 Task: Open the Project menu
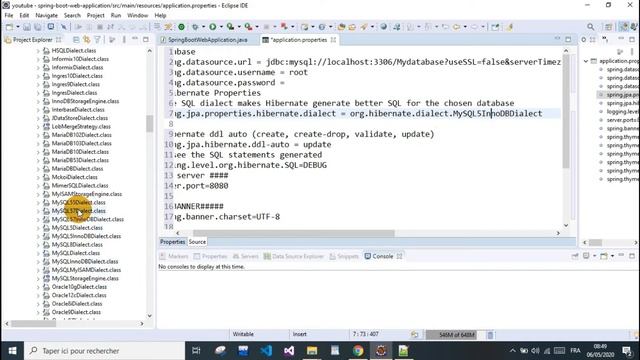[x=96, y=16]
